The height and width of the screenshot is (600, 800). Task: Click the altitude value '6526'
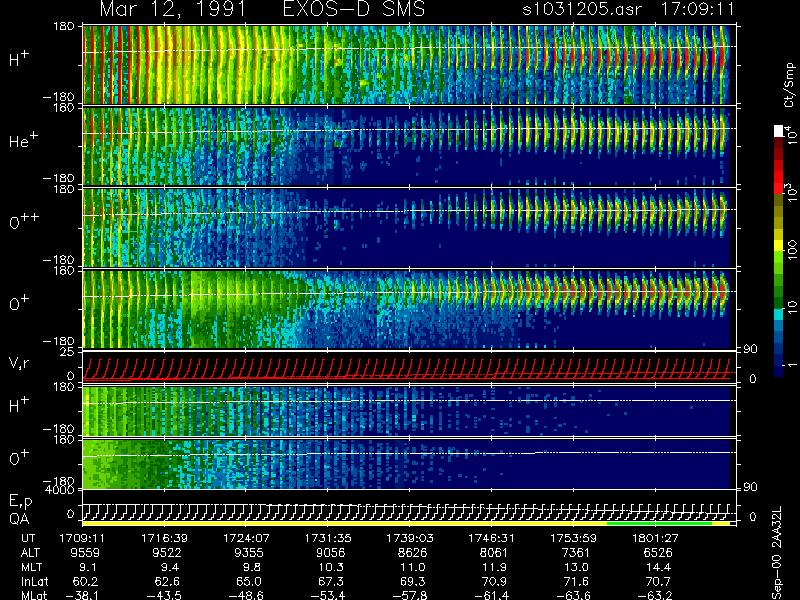tap(657, 553)
